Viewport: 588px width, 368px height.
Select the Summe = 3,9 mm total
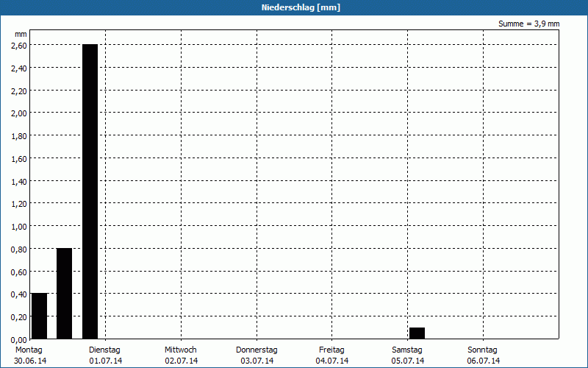[528, 24]
